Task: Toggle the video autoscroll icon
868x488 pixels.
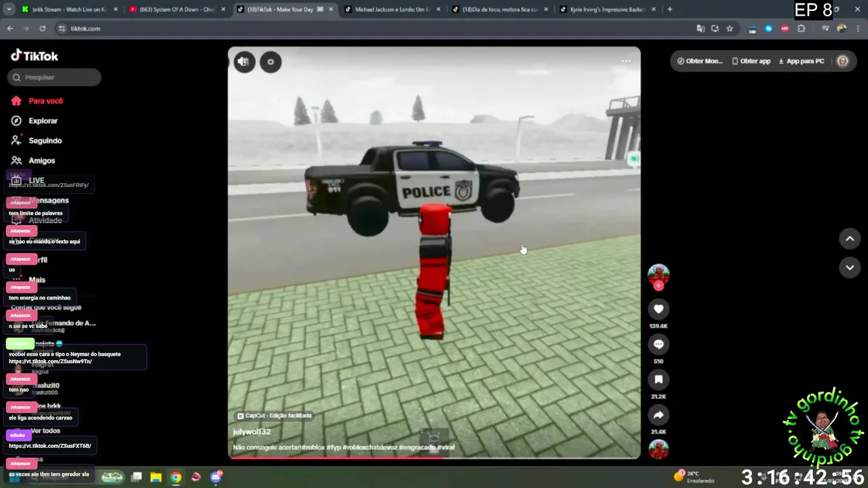Action: (271, 62)
